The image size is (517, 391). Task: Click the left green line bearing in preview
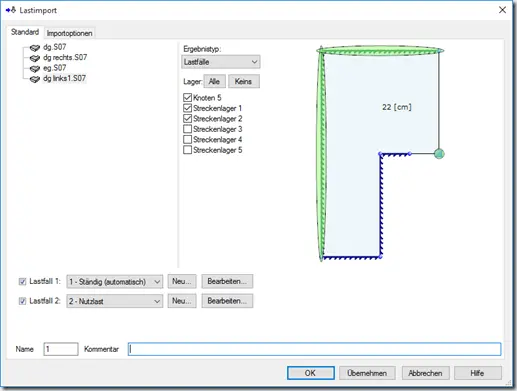pyautogui.click(x=321, y=153)
